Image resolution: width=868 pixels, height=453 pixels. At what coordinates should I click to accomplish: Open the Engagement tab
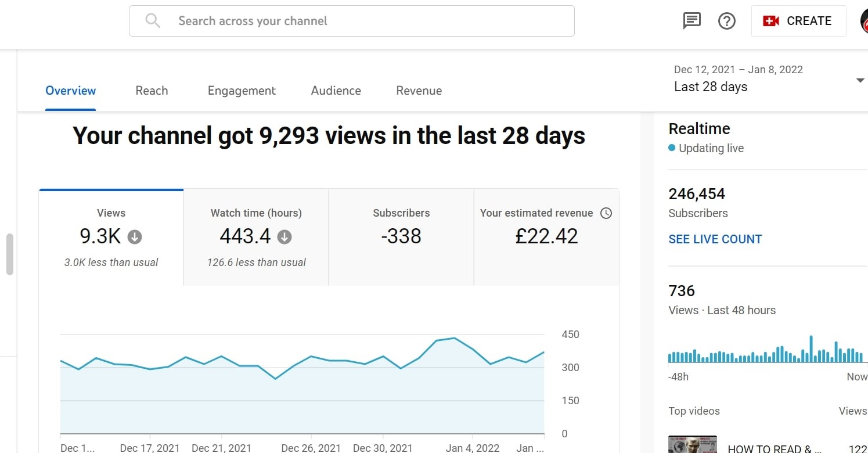click(x=242, y=91)
